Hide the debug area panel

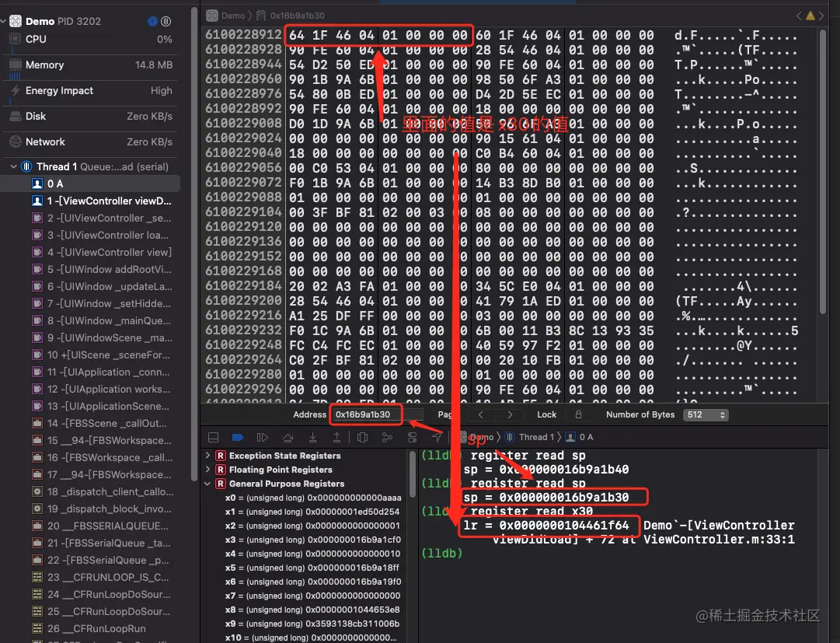(x=213, y=437)
